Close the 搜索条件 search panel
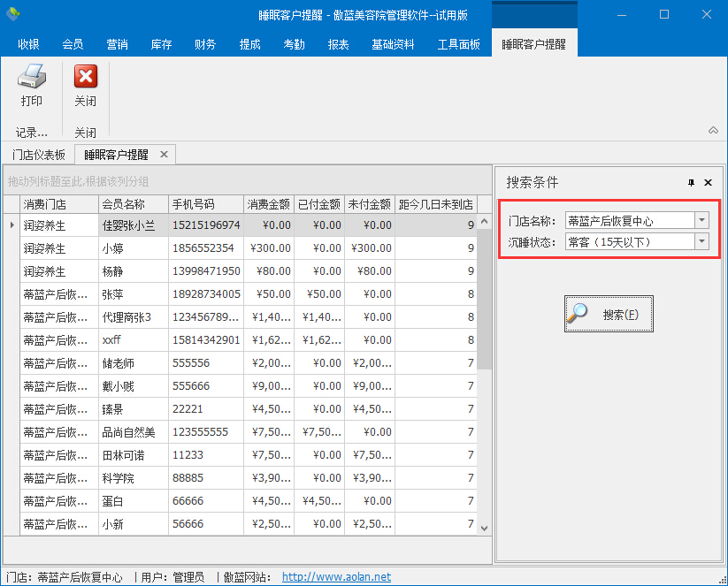Image resolution: width=728 pixels, height=586 pixels. click(x=708, y=183)
